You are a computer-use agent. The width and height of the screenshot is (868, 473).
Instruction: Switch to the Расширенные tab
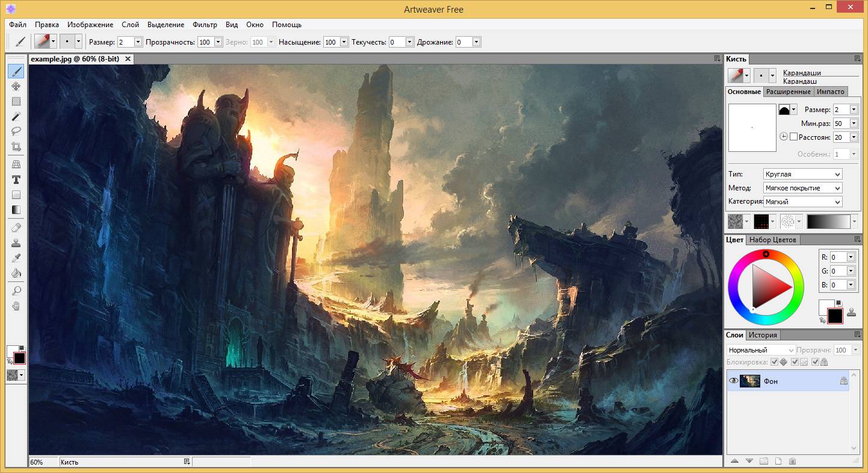[789, 92]
